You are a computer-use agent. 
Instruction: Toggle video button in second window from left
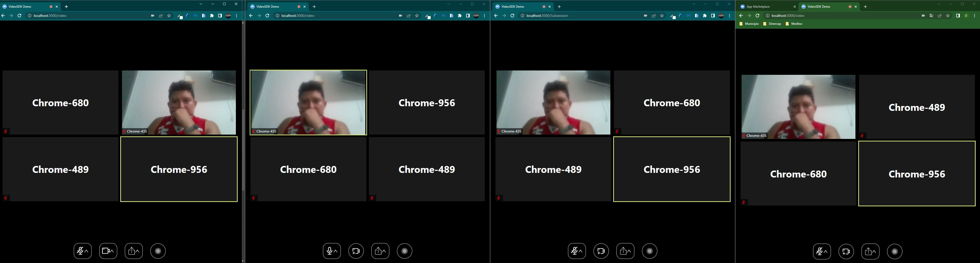click(x=356, y=251)
